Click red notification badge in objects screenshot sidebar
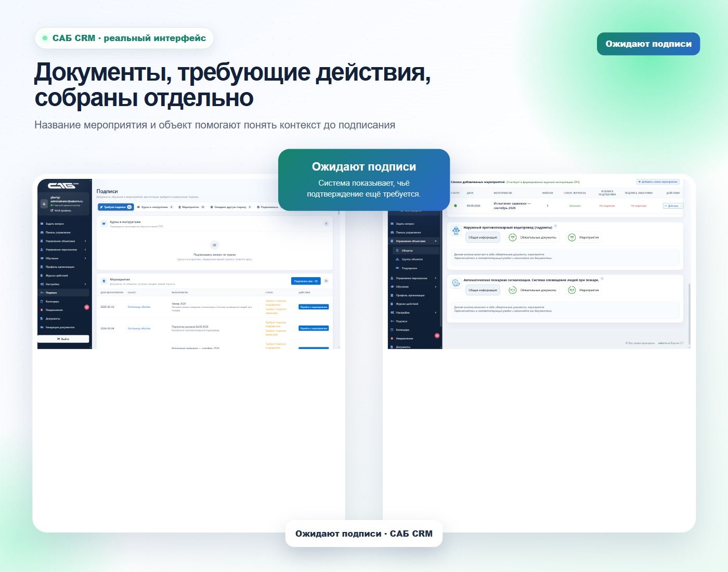The width and height of the screenshot is (728, 572). coord(437,336)
